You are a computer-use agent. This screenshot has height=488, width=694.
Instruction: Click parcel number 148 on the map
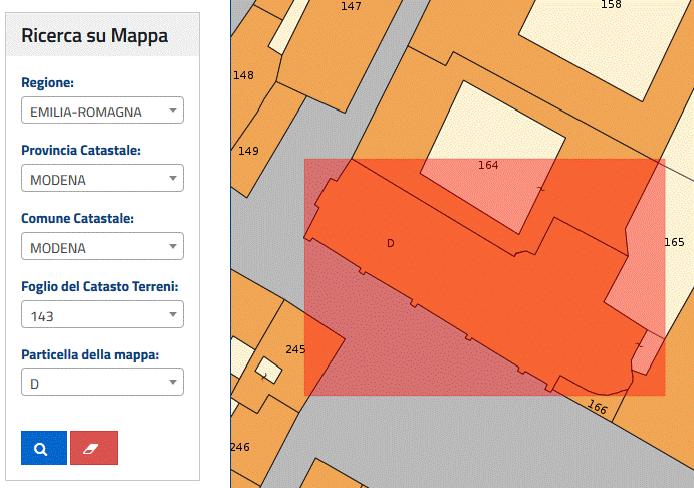click(243, 75)
